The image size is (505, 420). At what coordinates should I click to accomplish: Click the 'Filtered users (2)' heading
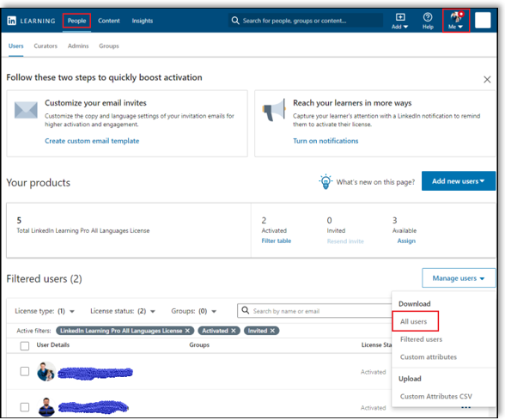(x=44, y=278)
